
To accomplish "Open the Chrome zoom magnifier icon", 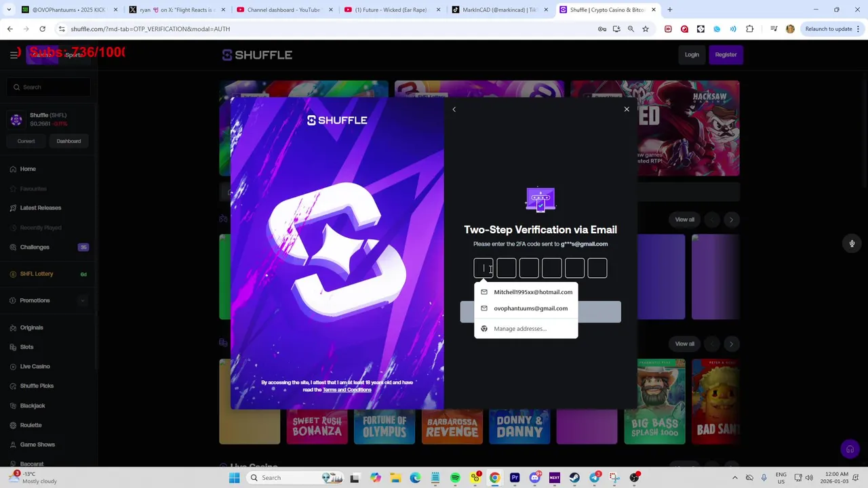I will [x=631, y=29].
